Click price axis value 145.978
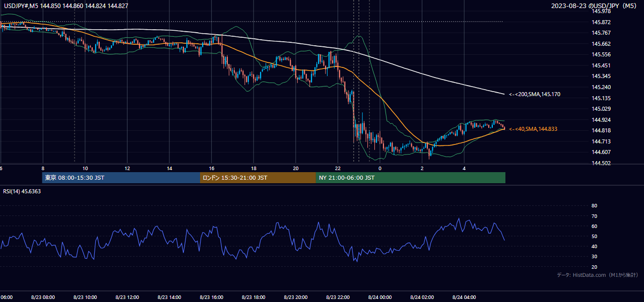Image resolution: width=644 pixels, height=302 pixels. click(x=601, y=11)
